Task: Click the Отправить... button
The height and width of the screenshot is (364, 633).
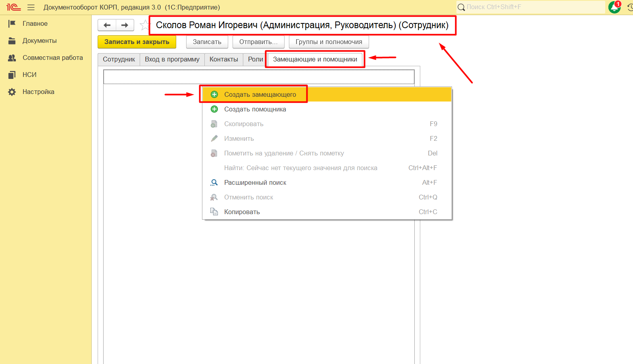Action: pos(258,42)
